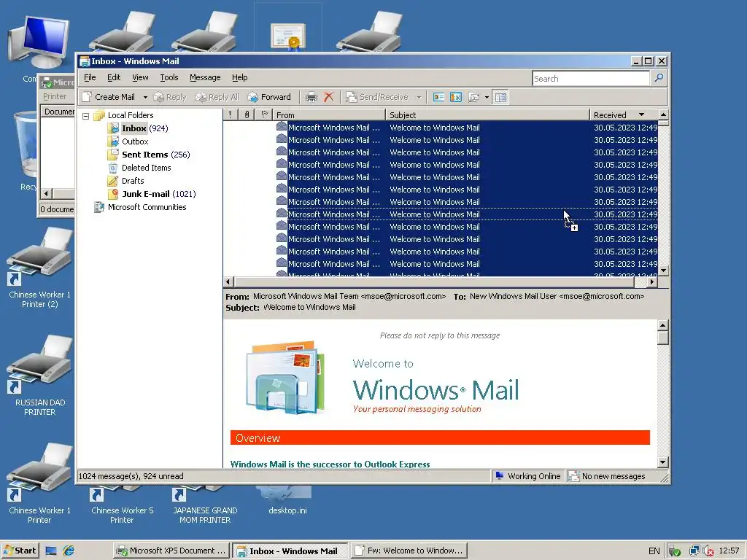
Task: Open Printer menu in background Microsoft window
Action: pyautogui.click(x=55, y=96)
